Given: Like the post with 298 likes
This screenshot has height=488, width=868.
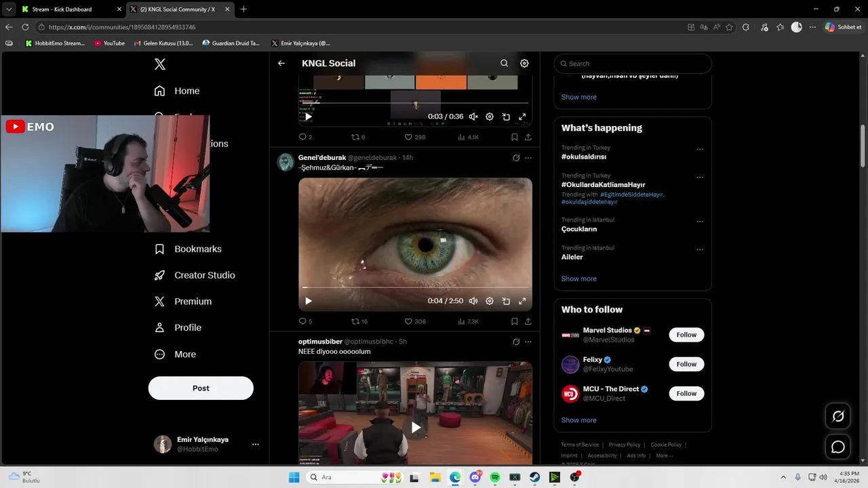Looking at the screenshot, I should [414, 137].
